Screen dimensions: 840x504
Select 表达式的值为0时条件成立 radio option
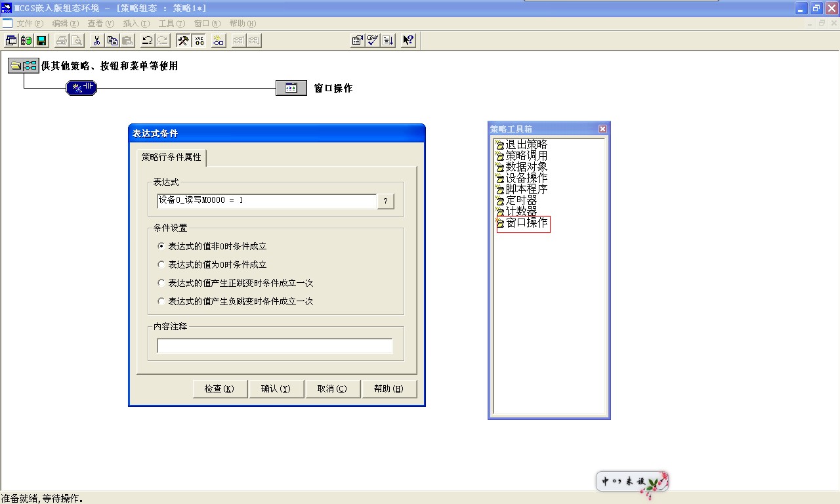[162, 265]
